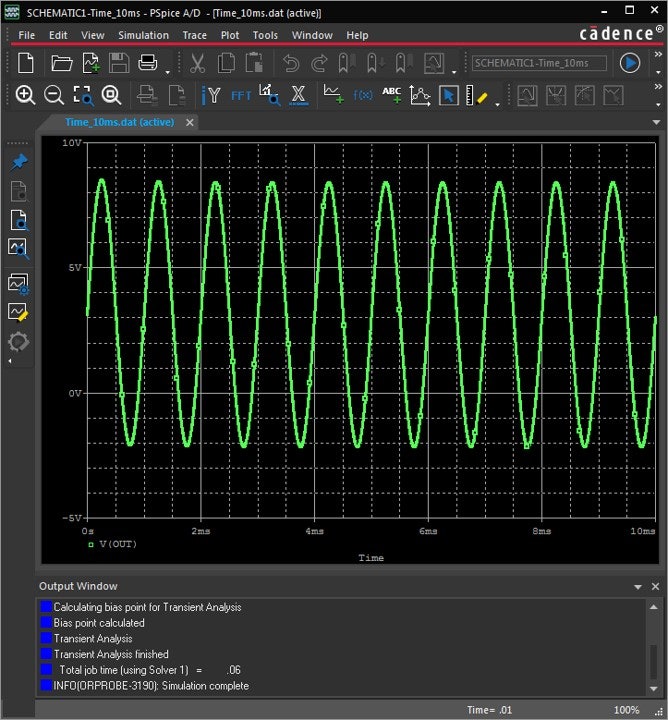Redo the last action
Viewport: 668px width, 720px height.
(319, 63)
